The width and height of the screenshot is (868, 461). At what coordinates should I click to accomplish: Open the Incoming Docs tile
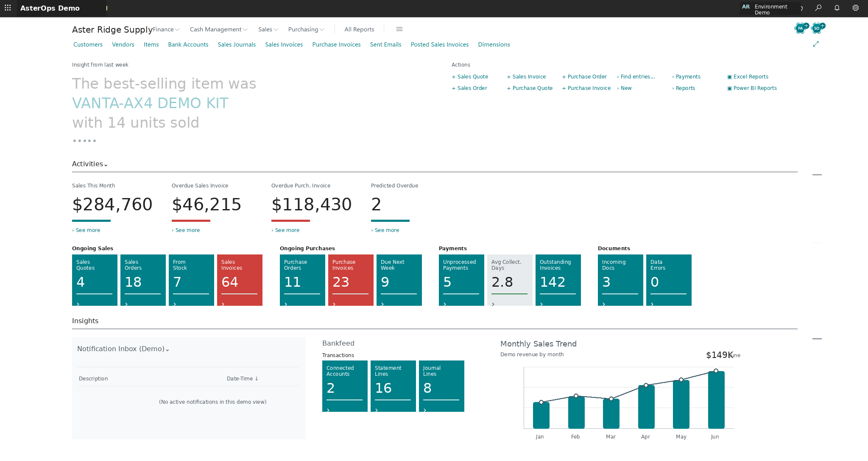click(x=620, y=280)
